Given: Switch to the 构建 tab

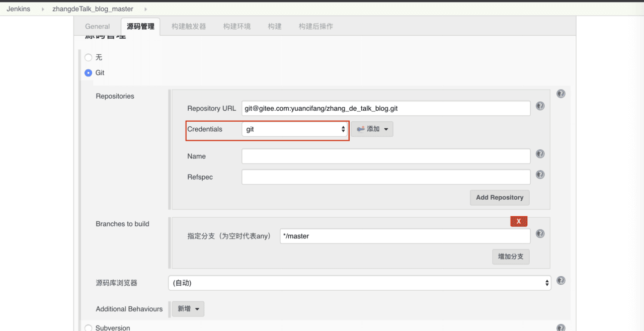Looking at the screenshot, I should point(275,27).
